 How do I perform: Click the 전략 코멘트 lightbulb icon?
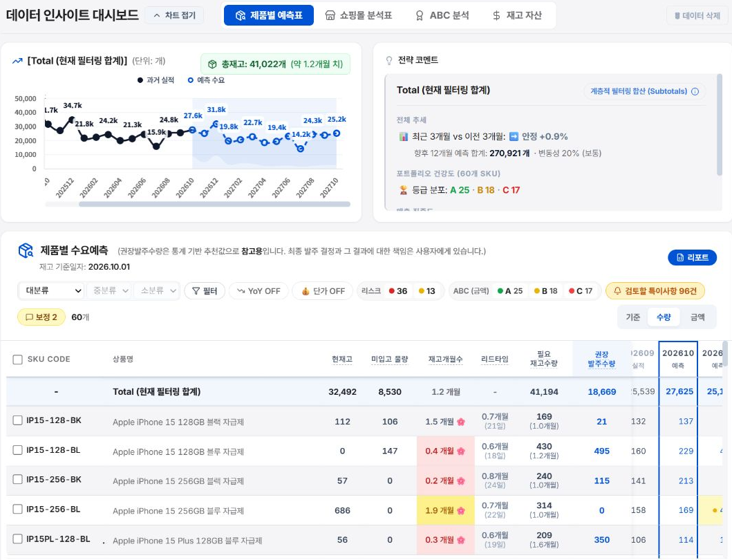click(x=388, y=60)
